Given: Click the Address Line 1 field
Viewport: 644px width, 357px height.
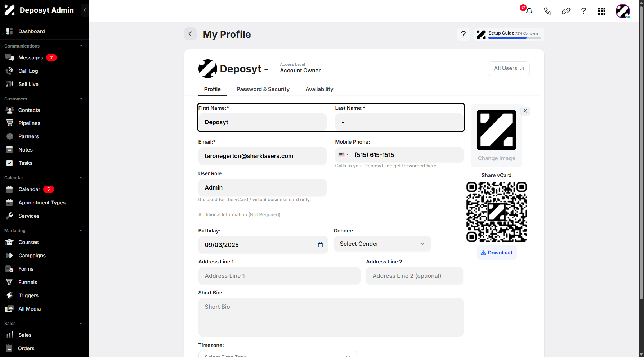Looking at the screenshot, I should [x=279, y=276].
